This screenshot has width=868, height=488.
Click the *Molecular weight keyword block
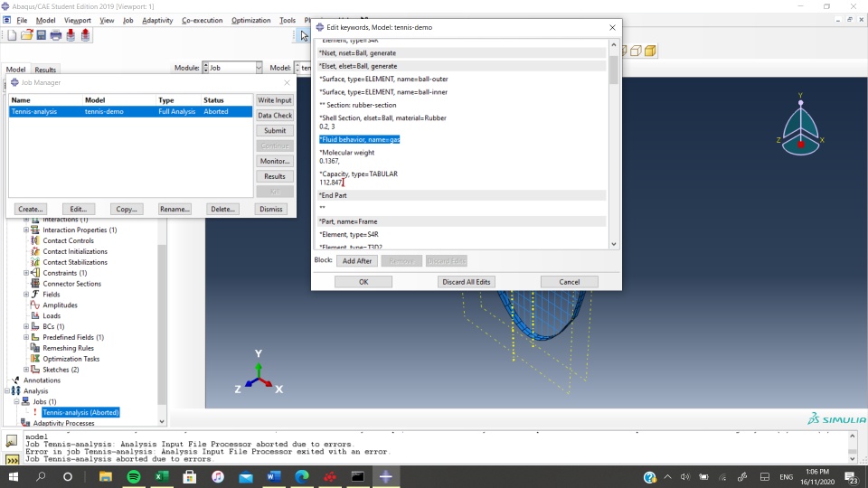461,156
